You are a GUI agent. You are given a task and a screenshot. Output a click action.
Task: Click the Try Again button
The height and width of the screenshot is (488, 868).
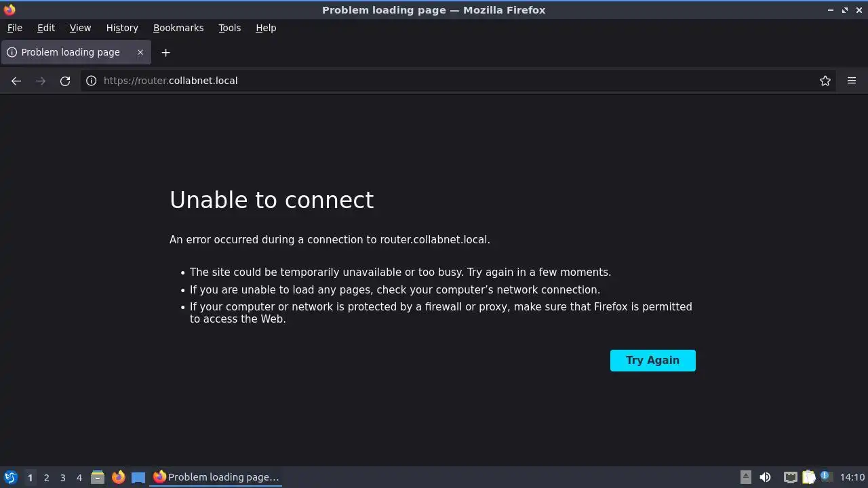click(652, 361)
